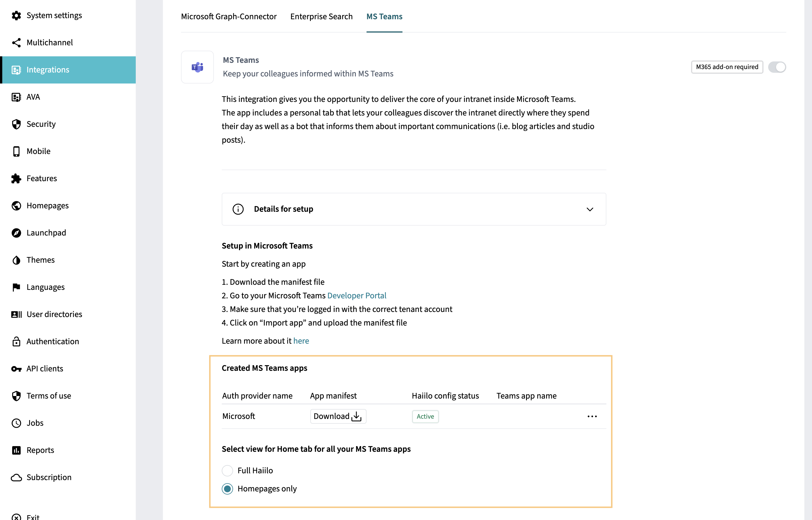This screenshot has height=520, width=812.
Task: Click the 'Setup in Microsoft Teams' heading
Action: tap(267, 246)
